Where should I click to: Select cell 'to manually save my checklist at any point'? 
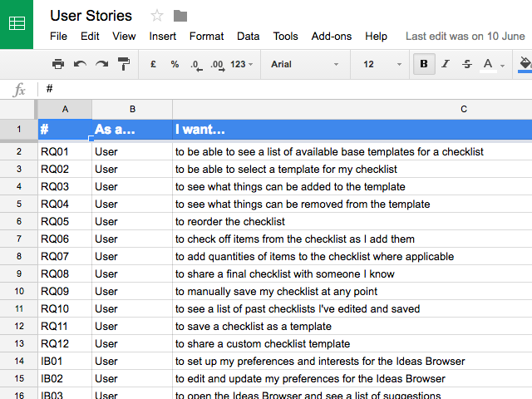pyautogui.click(x=352, y=292)
